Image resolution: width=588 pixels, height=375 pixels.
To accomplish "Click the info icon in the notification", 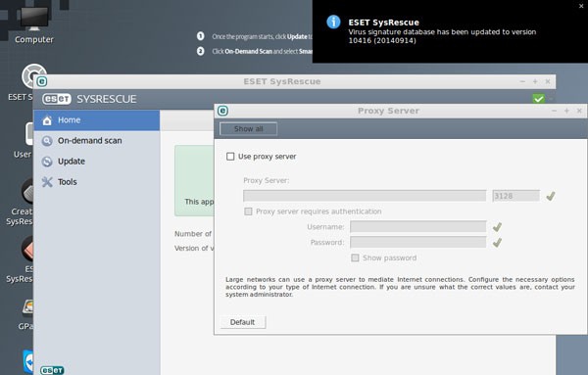I will (x=333, y=22).
